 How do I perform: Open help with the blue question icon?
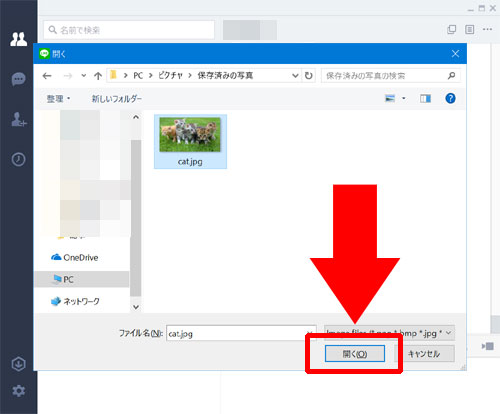click(450, 98)
